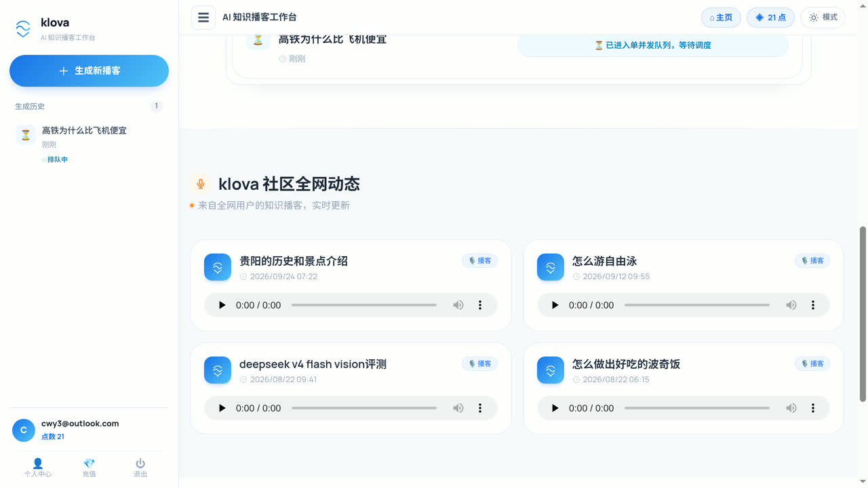The width and height of the screenshot is (868, 488).
Task: Open more options for 怎么游自由泳 player
Action: (813, 305)
